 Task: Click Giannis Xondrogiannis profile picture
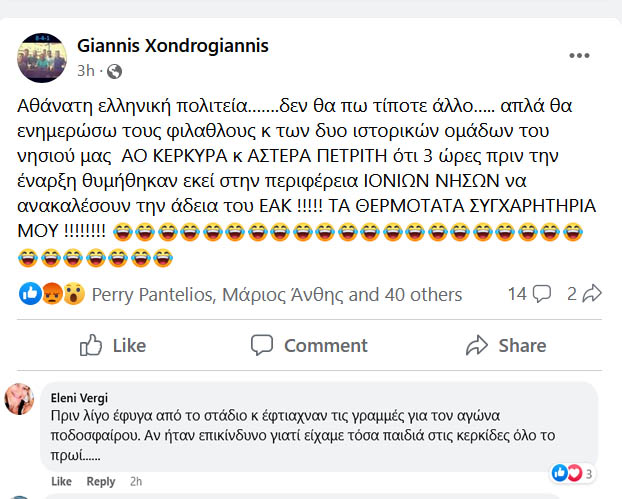[41, 56]
